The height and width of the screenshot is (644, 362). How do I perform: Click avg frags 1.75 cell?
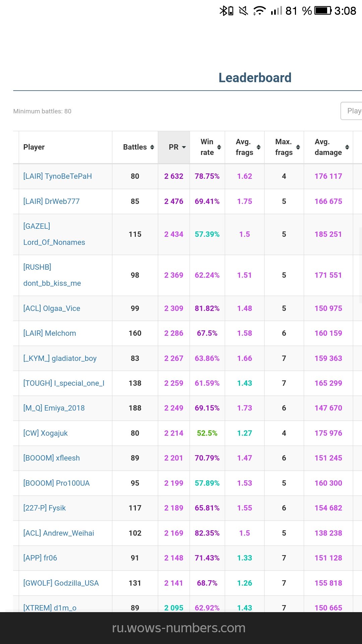click(x=245, y=202)
